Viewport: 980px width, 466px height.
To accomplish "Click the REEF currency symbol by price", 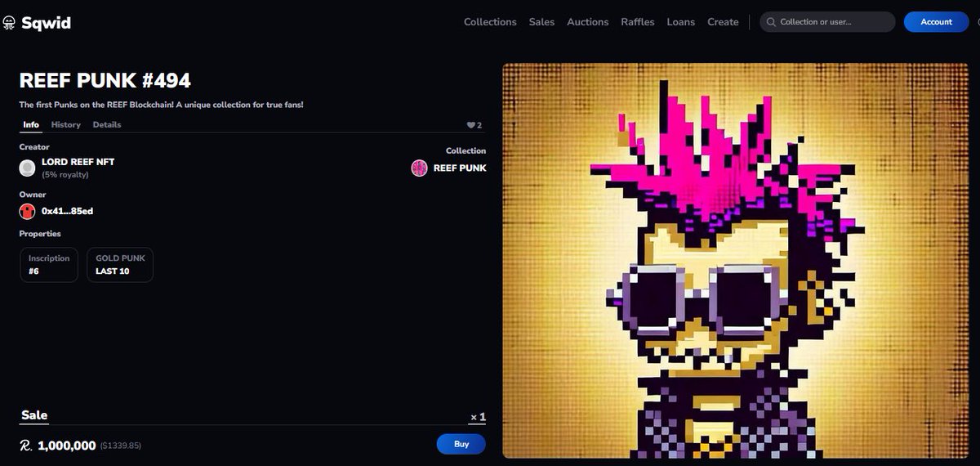I will [x=25, y=446].
